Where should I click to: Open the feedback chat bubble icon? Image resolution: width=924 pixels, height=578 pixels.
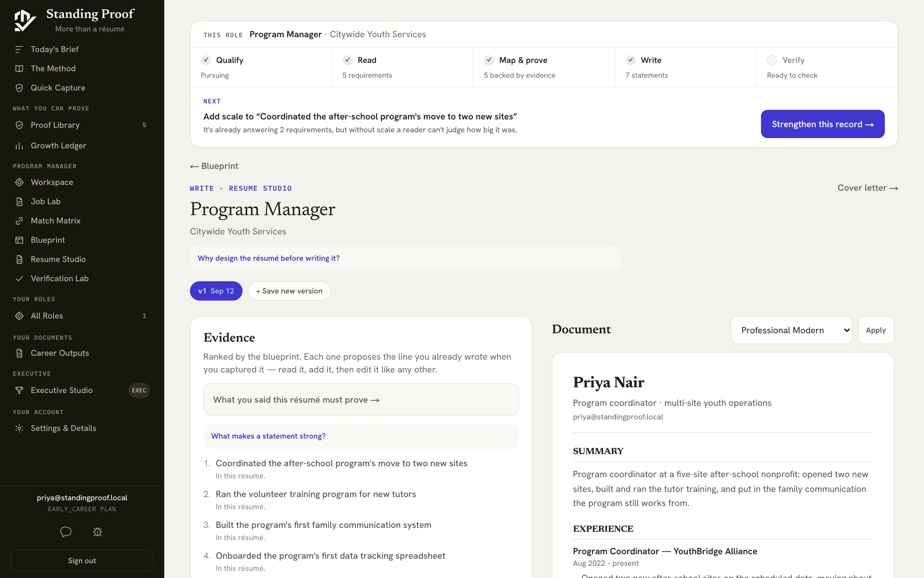pos(66,532)
